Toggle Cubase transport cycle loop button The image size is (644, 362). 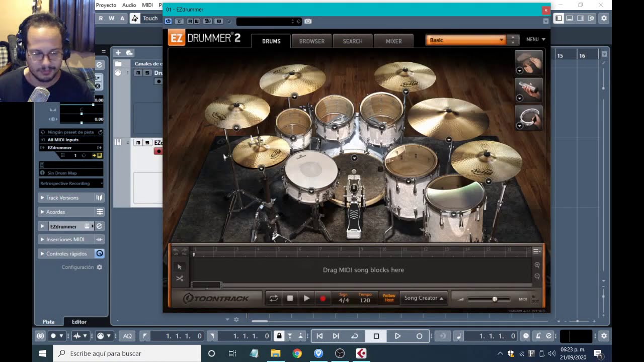[355, 336]
